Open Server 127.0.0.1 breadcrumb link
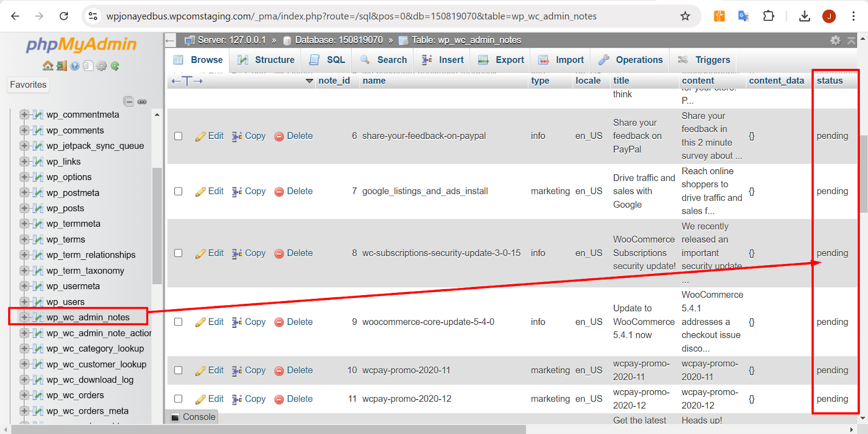This screenshot has width=868, height=434. 232,40
